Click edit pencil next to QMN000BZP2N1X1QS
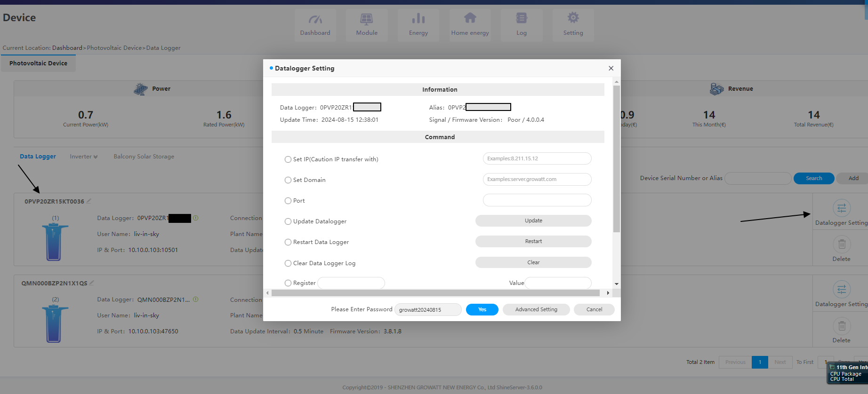Image resolution: width=868 pixels, height=394 pixels. [x=92, y=283]
